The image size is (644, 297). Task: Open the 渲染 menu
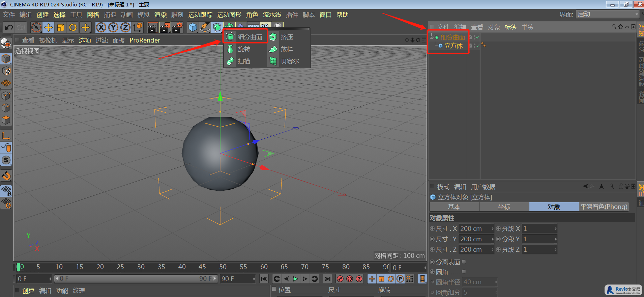pyautogui.click(x=160, y=15)
